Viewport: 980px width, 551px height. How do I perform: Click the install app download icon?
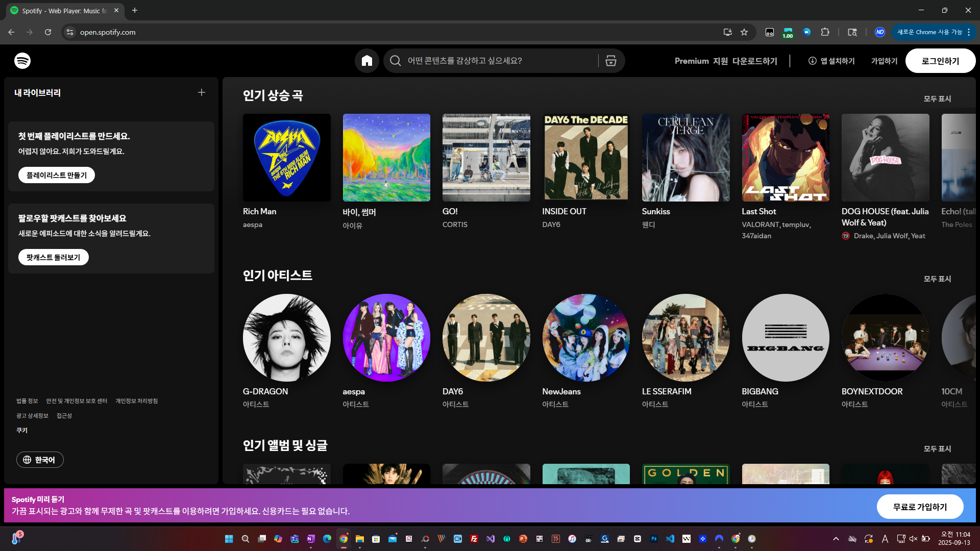812,61
